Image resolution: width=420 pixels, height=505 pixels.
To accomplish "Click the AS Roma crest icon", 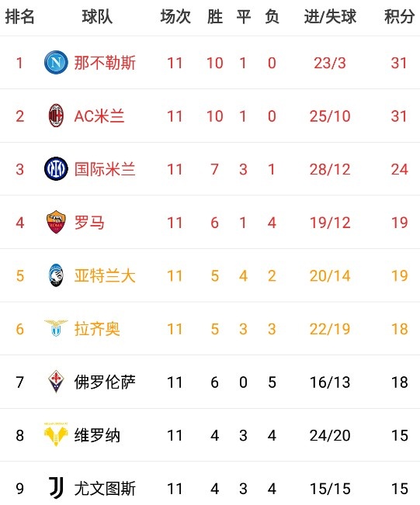I will (56, 222).
